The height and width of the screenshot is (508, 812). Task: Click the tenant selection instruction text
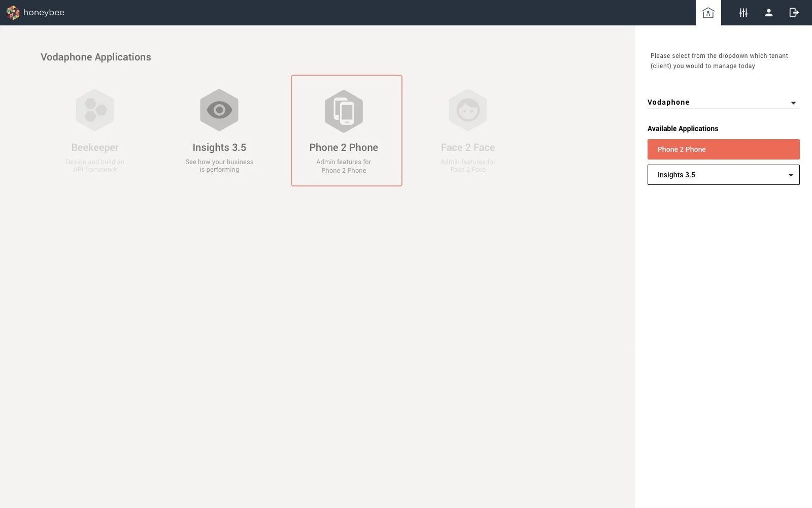pyautogui.click(x=719, y=61)
